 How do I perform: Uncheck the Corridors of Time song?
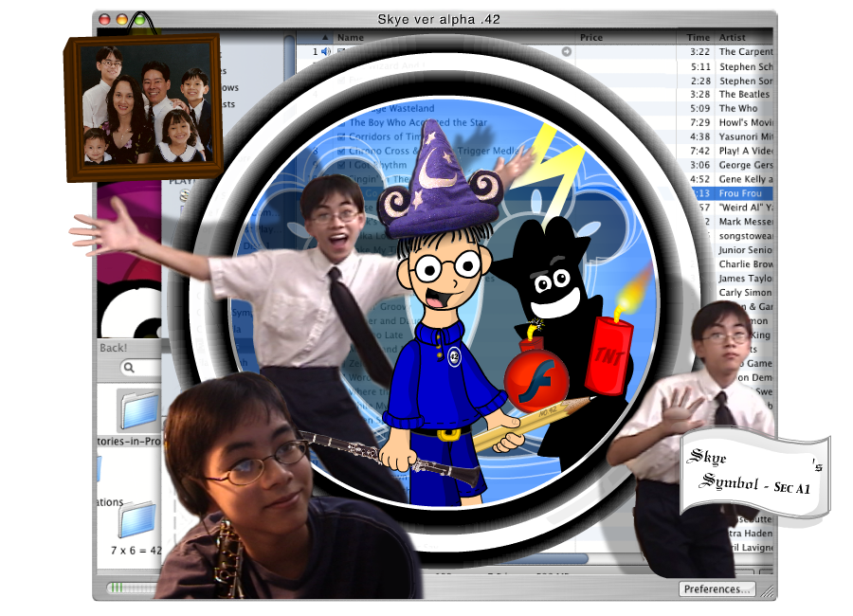tap(342, 137)
